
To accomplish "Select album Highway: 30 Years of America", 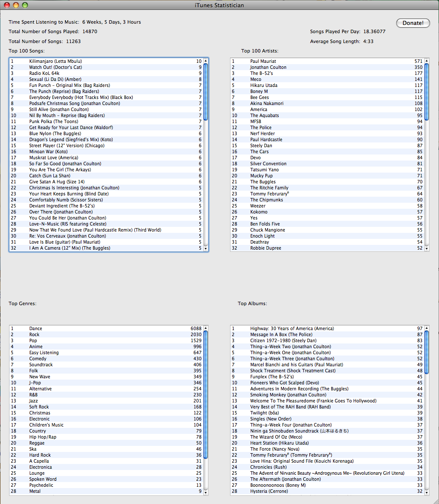I will coord(327,328).
